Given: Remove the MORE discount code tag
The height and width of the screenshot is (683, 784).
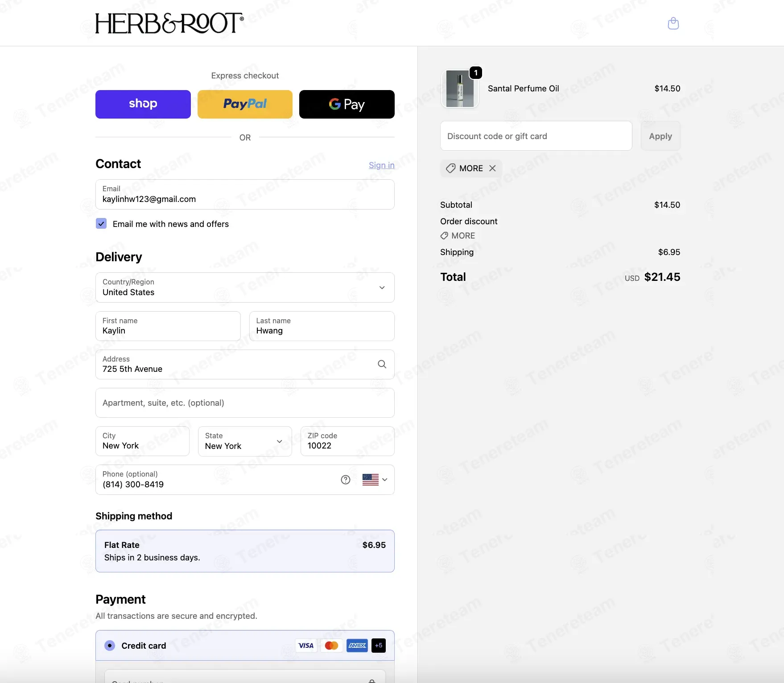Looking at the screenshot, I should coord(492,168).
